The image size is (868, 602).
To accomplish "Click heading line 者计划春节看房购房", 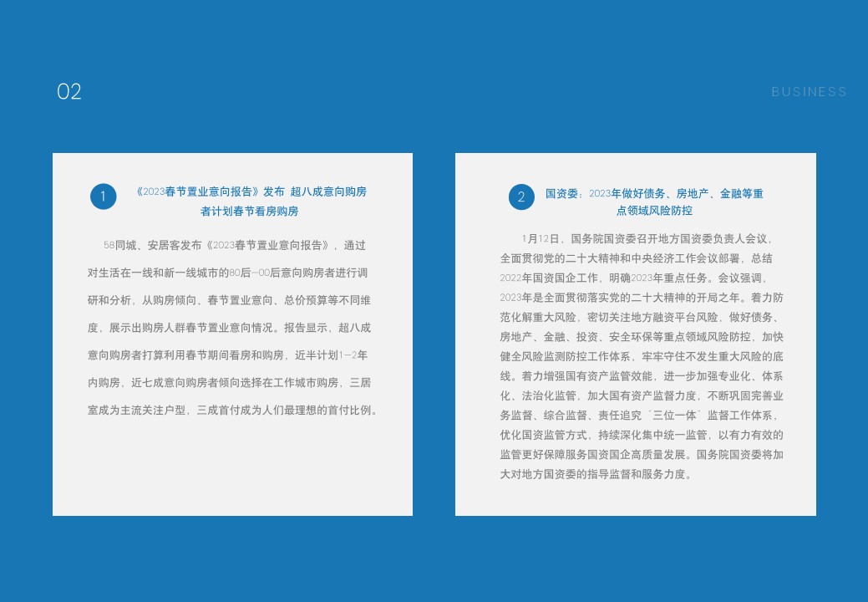I will (x=249, y=211).
